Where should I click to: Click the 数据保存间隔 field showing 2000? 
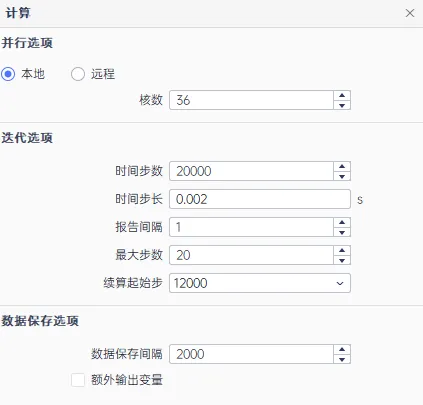click(x=251, y=354)
